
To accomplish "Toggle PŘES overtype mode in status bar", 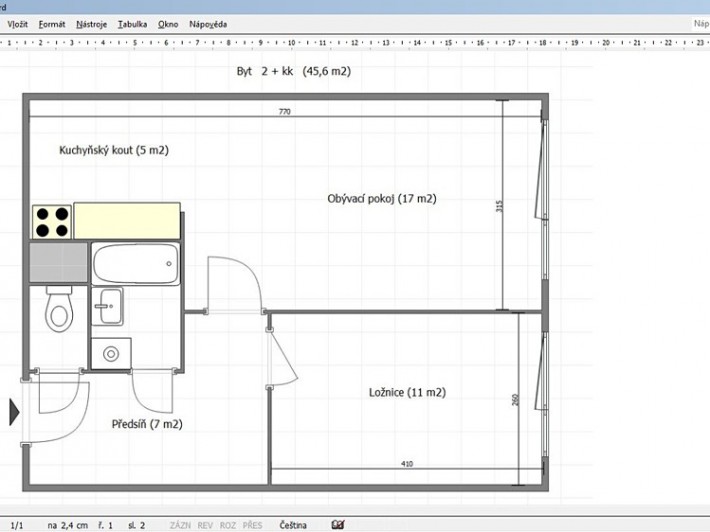I will [252, 524].
